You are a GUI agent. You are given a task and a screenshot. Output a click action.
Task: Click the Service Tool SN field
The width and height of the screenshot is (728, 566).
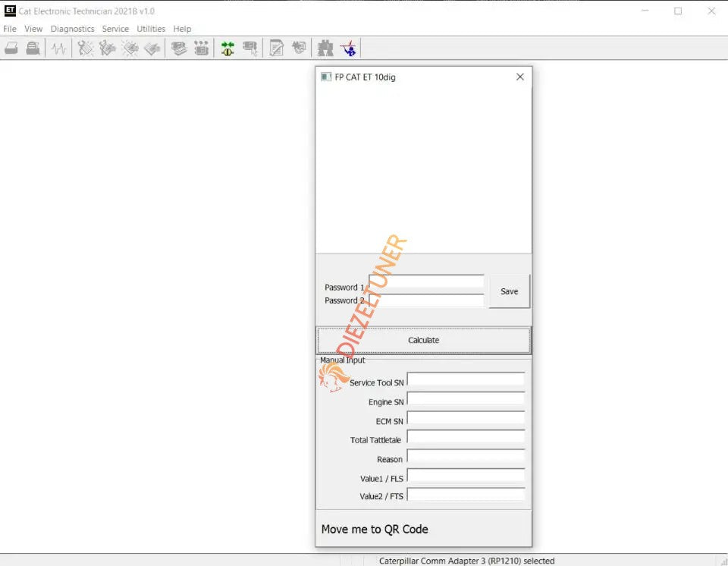click(466, 379)
